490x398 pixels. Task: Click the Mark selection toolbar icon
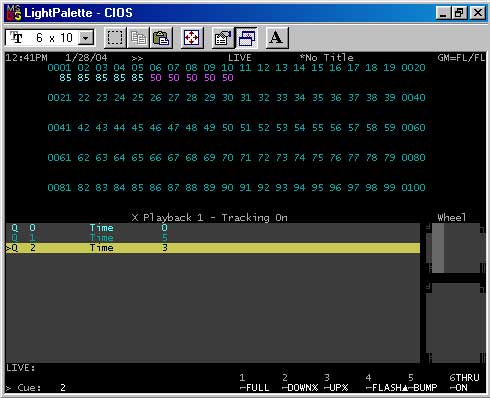click(x=115, y=38)
